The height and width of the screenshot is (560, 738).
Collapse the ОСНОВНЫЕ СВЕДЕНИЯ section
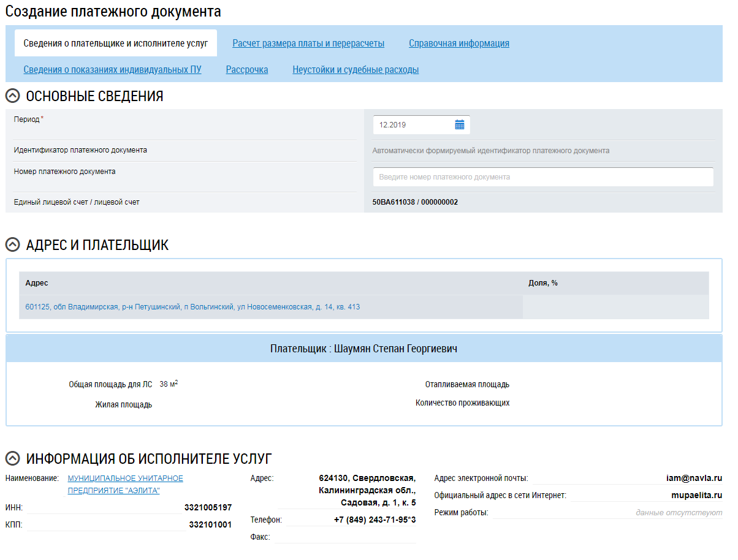point(12,96)
